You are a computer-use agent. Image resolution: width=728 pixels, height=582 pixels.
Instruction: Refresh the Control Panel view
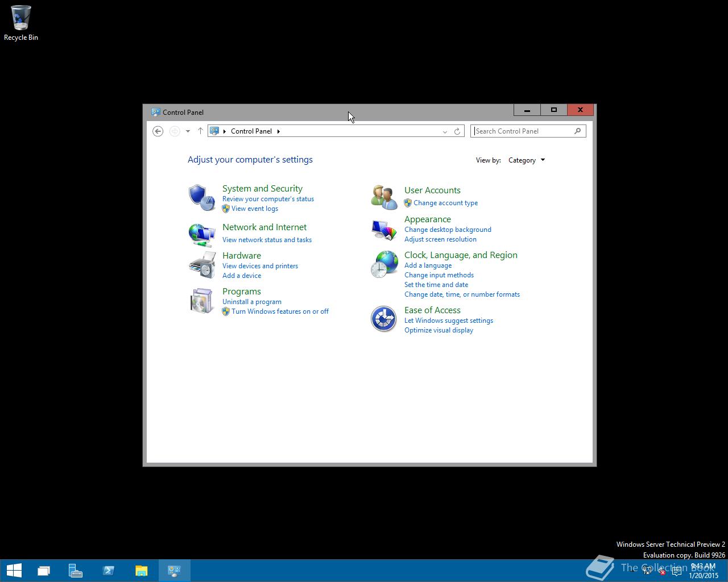(x=457, y=131)
